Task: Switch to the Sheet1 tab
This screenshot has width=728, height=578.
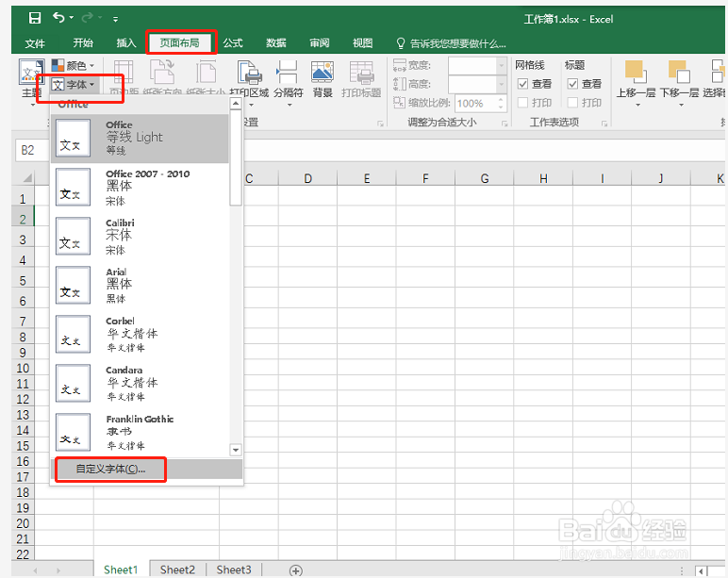Action: pos(121,570)
